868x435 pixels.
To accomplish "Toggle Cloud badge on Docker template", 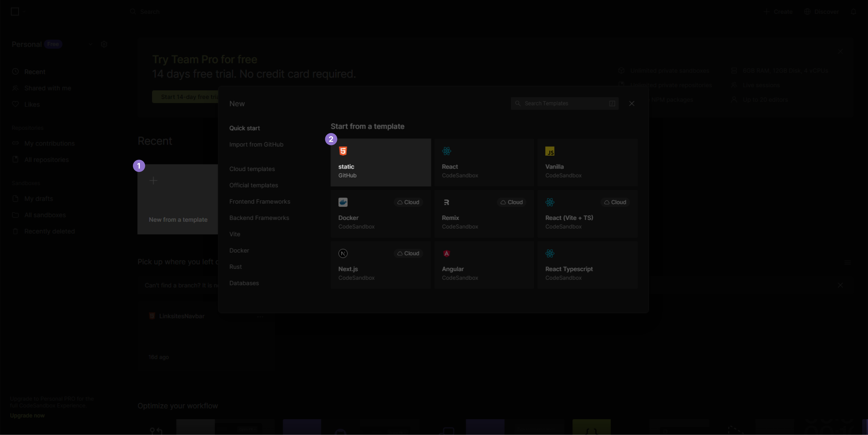I will tap(408, 202).
